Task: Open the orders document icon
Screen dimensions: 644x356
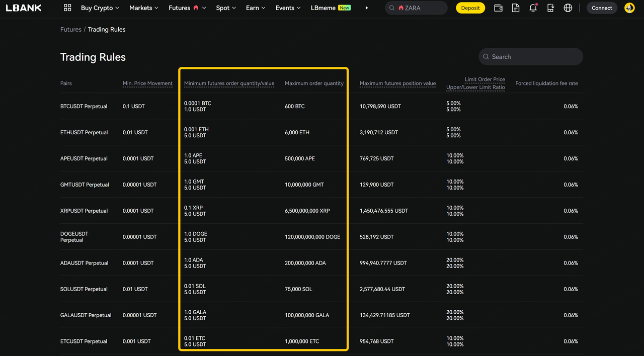Action: [516, 8]
